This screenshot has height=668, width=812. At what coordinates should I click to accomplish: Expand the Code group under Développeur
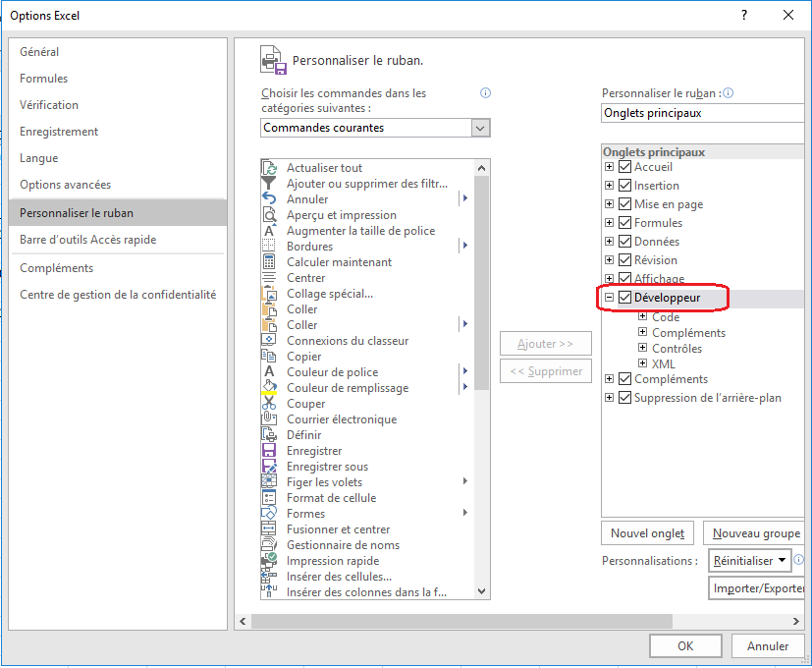643,317
